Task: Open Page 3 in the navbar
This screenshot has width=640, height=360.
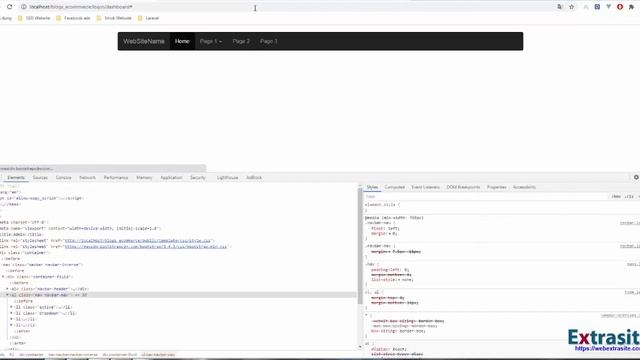Action: tap(269, 41)
